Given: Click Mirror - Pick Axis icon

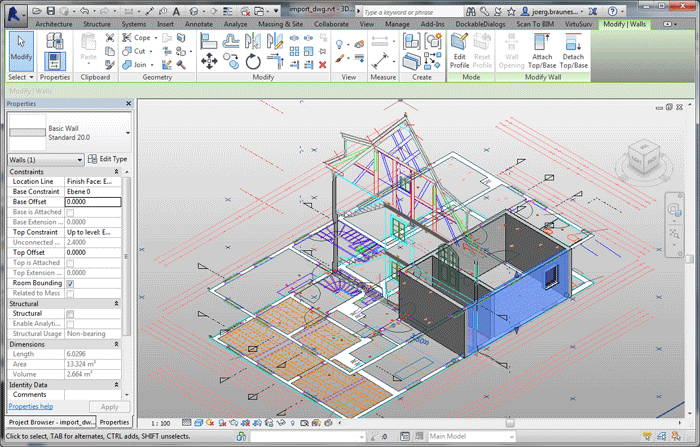Looking at the screenshot, I should pyautogui.click(x=253, y=42).
